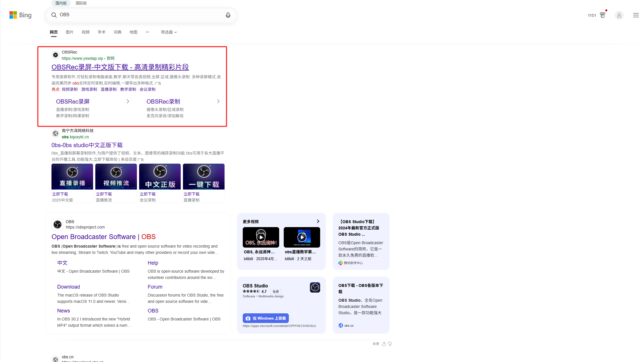Switch to 国际版 search mode

pyautogui.click(x=81, y=3)
